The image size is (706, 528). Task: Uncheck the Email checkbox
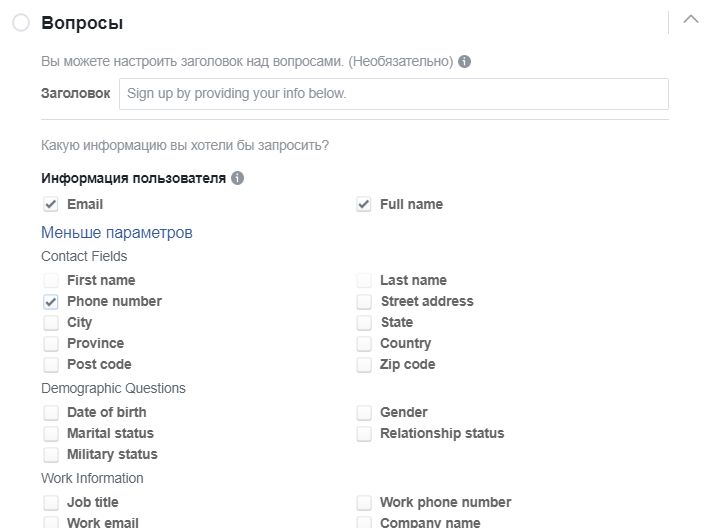coord(51,204)
